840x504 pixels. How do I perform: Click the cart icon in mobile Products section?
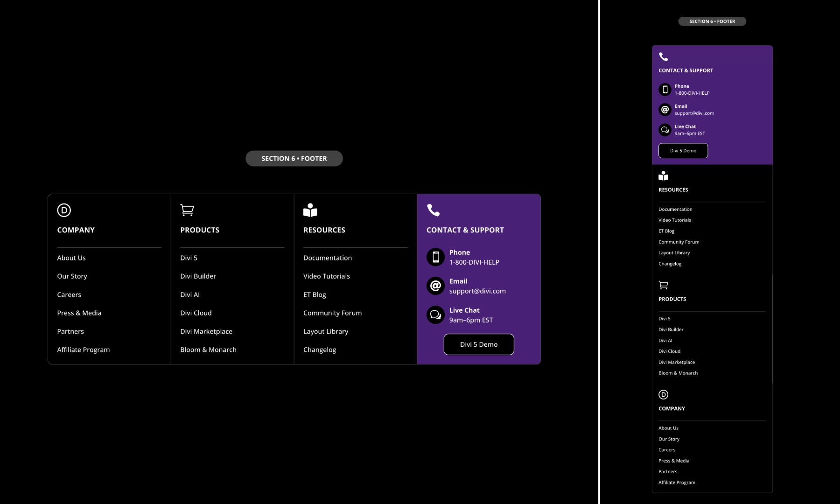point(663,285)
